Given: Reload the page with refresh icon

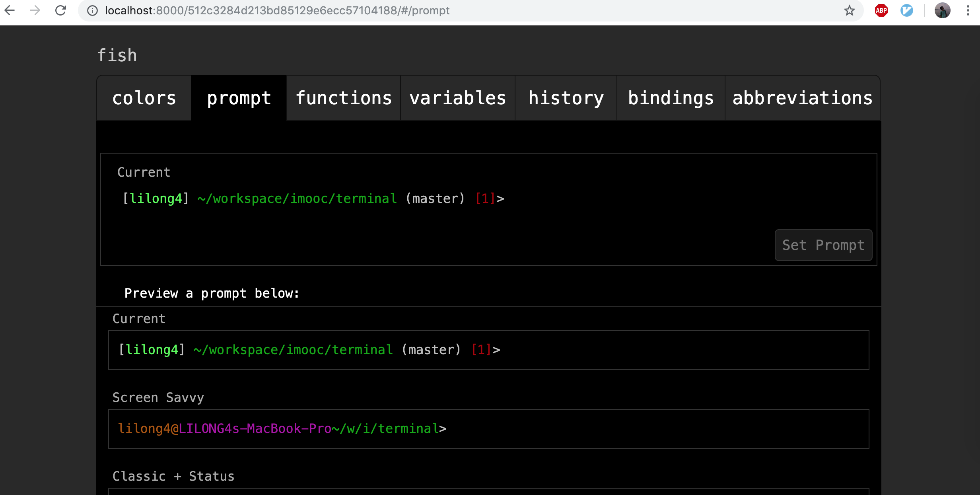Looking at the screenshot, I should (x=60, y=10).
